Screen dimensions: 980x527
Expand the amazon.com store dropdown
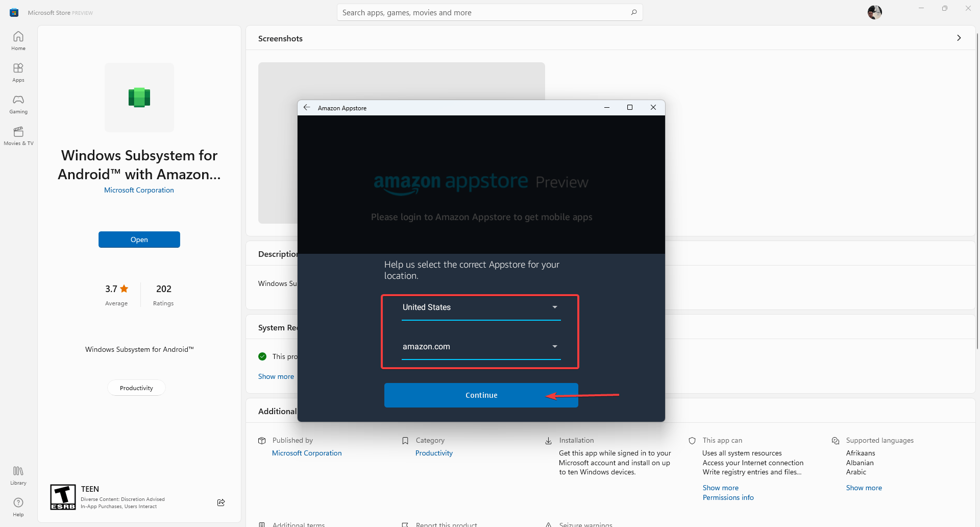coord(481,347)
